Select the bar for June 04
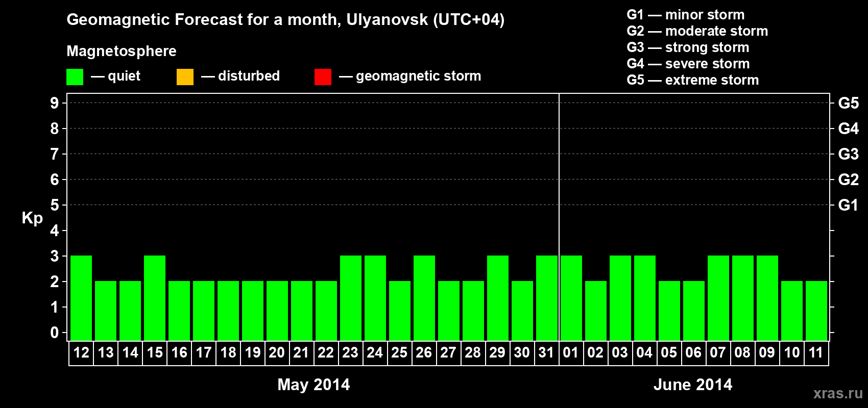The image size is (868, 408). pyautogui.click(x=645, y=298)
